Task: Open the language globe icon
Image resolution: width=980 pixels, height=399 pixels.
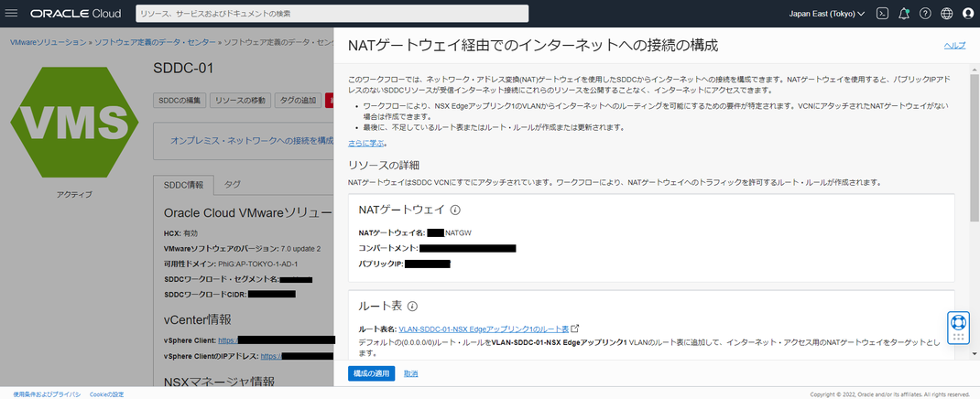Action: tap(946, 13)
